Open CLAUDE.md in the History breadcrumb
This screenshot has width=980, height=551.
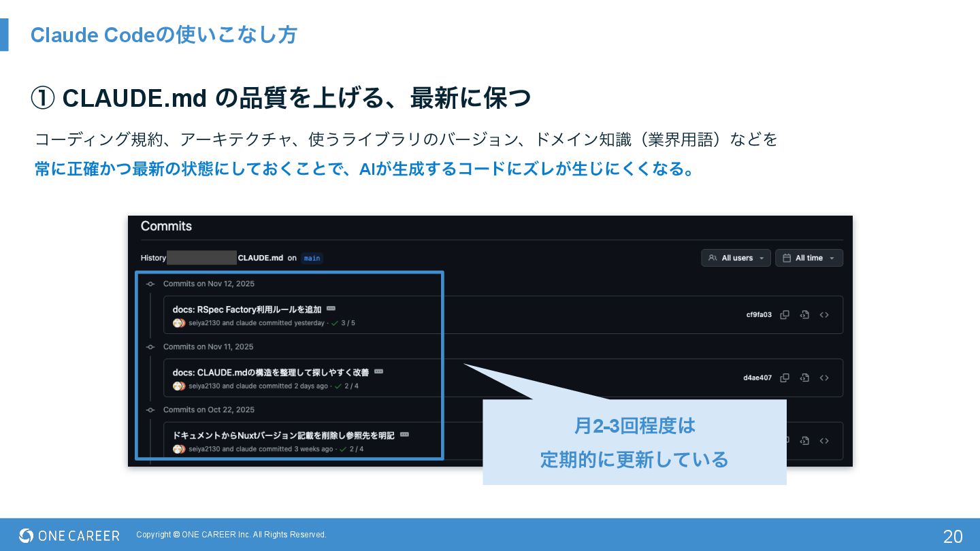point(261,258)
